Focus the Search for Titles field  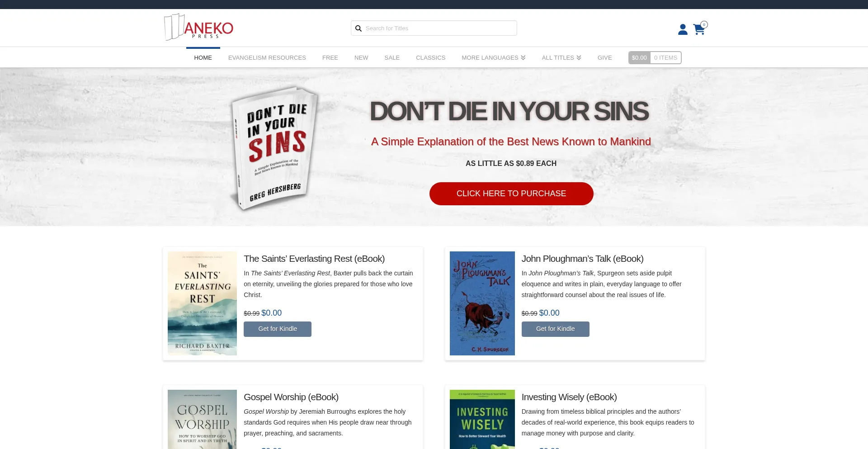(434, 28)
